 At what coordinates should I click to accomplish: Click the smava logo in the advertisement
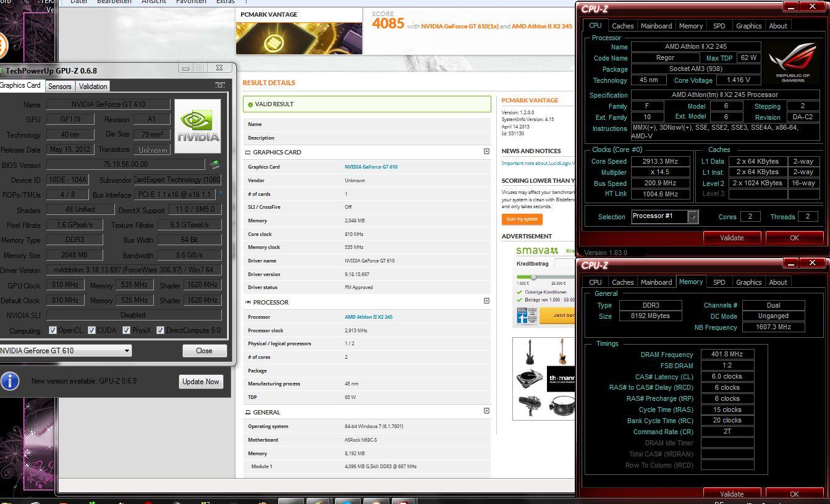click(537, 250)
